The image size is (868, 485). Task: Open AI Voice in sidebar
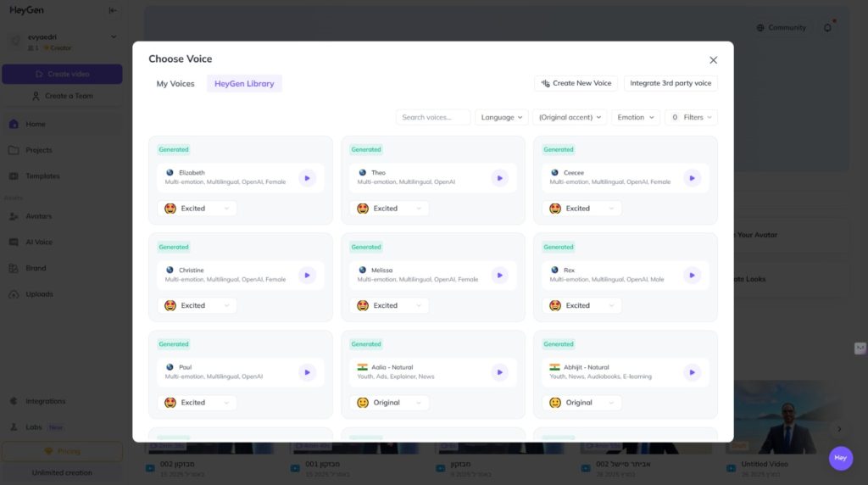click(x=62, y=242)
